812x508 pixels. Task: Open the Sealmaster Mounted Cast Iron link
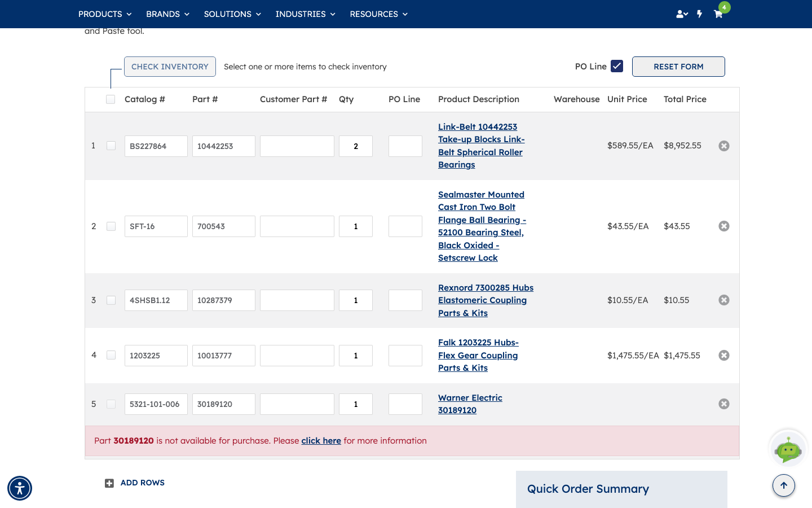(482, 226)
